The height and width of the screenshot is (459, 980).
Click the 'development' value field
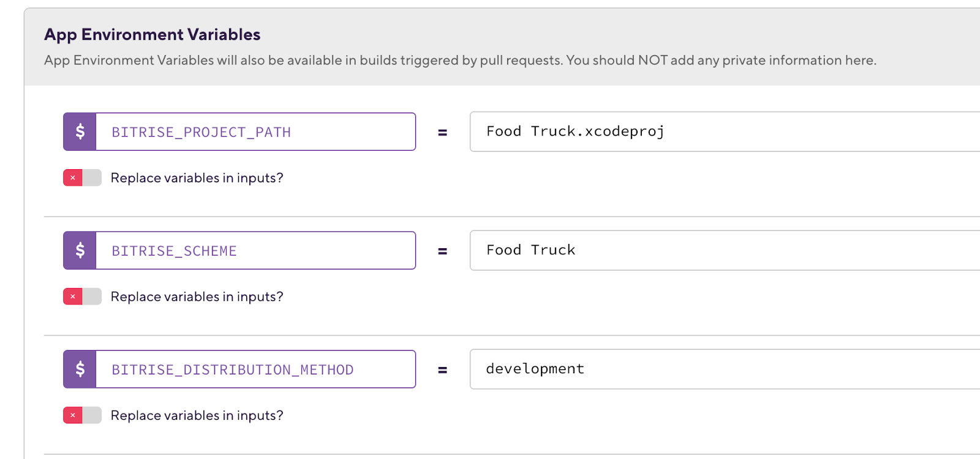(725, 370)
